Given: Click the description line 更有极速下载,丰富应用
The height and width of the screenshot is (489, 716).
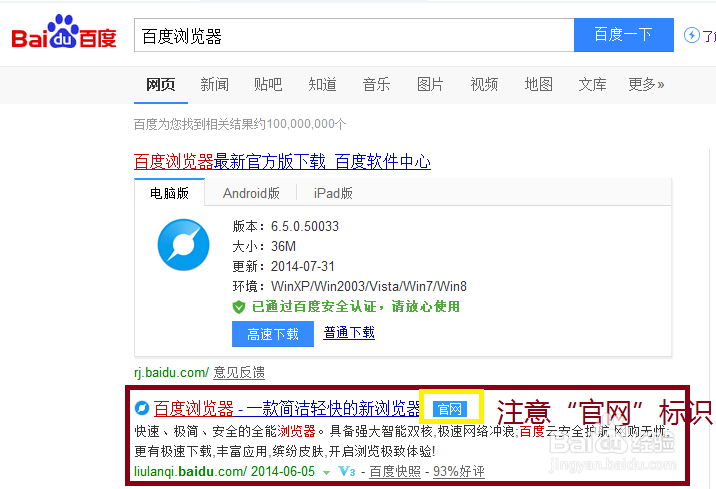Looking at the screenshot, I should pyautogui.click(x=284, y=452).
